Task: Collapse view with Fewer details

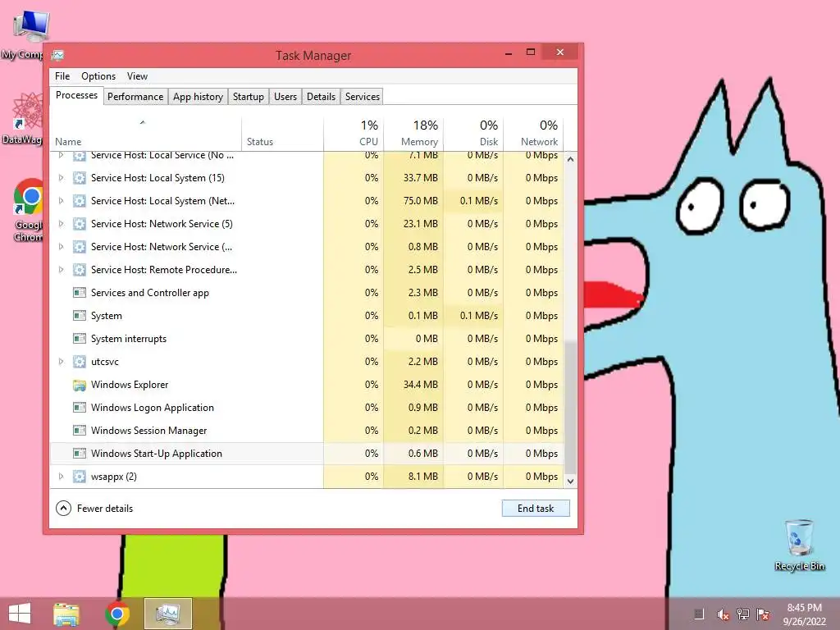Action: click(x=94, y=509)
